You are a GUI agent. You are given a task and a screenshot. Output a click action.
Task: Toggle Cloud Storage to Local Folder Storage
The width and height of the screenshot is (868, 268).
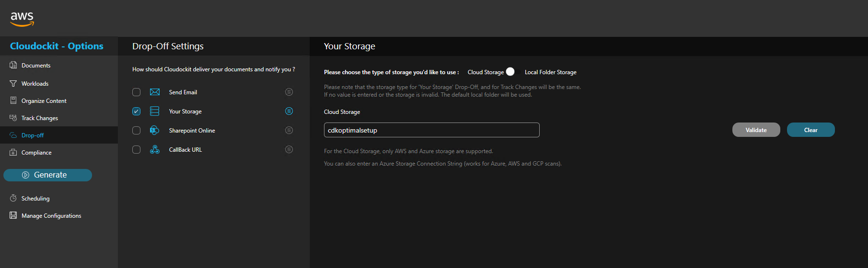point(514,72)
